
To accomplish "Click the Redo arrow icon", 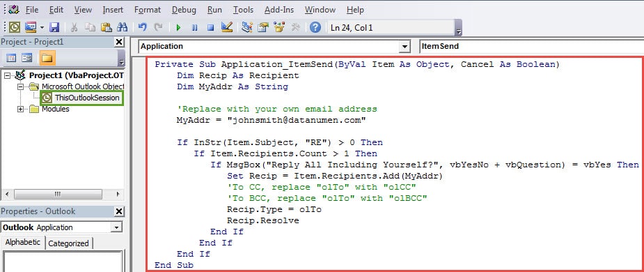I will pos(158,28).
